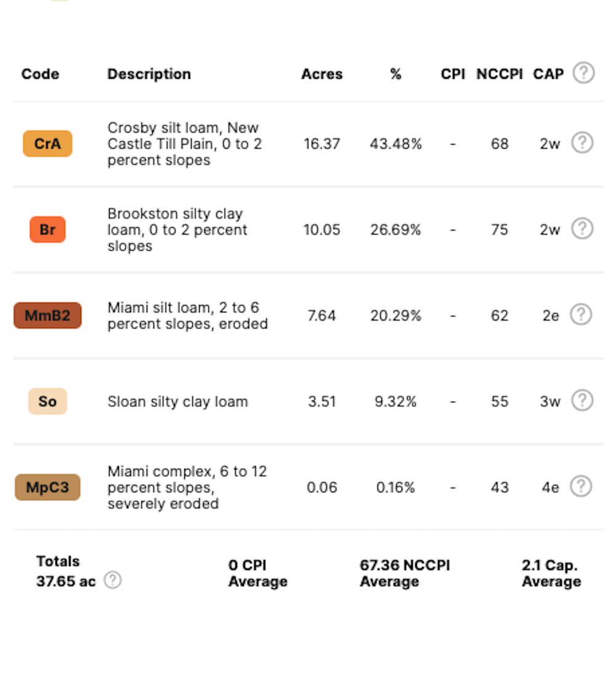Click help icon beside Totals 37.65 ac

[112, 580]
